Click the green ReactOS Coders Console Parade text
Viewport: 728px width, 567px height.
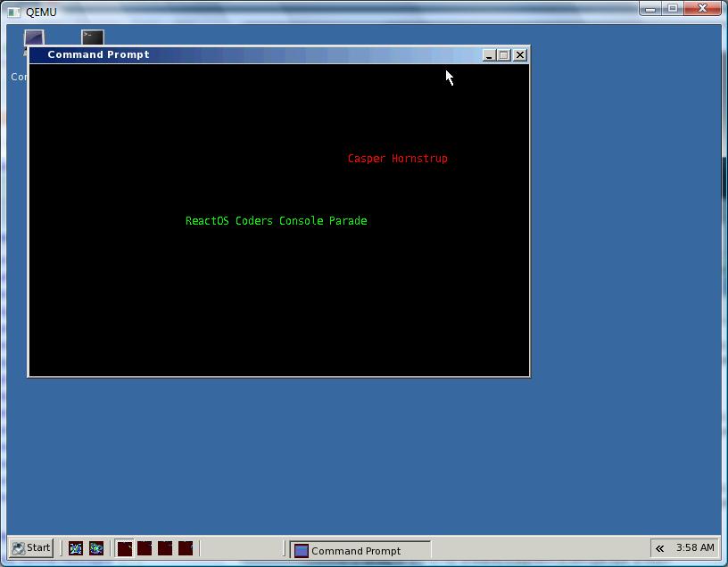click(x=276, y=221)
